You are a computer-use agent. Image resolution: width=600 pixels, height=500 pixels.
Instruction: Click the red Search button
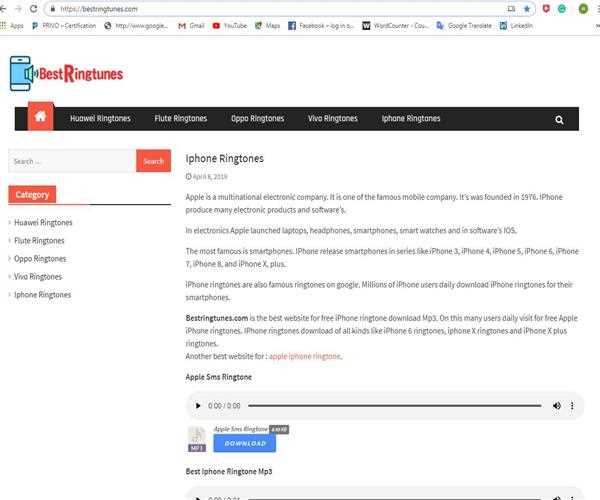click(153, 161)
